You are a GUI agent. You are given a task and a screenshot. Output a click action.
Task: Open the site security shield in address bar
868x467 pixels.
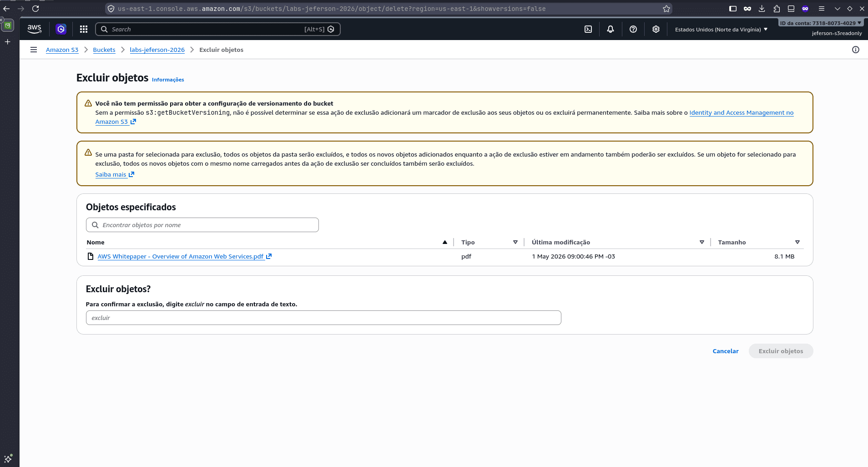click(x=111, y=9)
